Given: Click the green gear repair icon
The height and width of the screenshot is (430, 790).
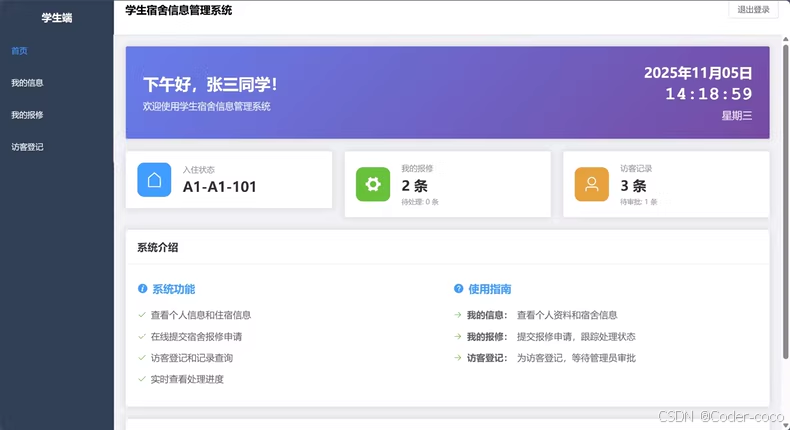Looking at the screenshot, I should click(x=373, y=185).
